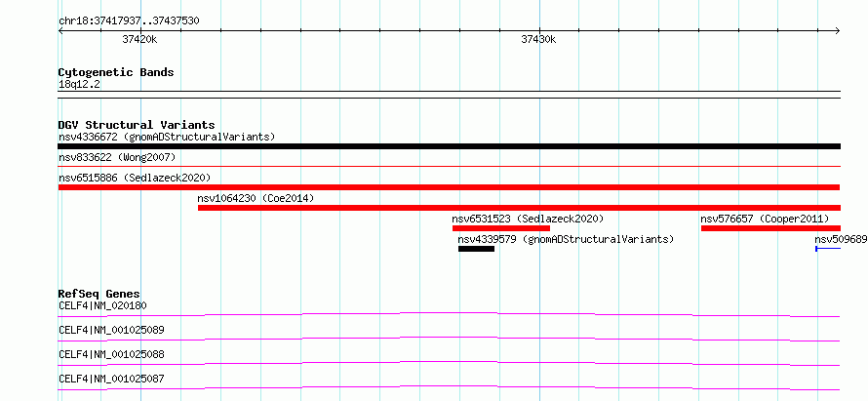Screen dimensions: 868x401
Task: Click the magenta NM_020180 gene line
Action: pyautogui.click(x=449, y=314)
